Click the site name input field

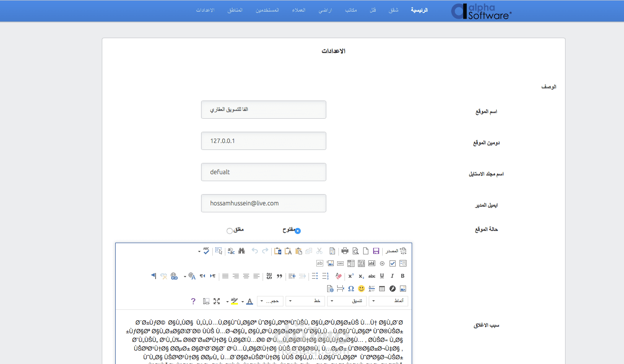263,110
